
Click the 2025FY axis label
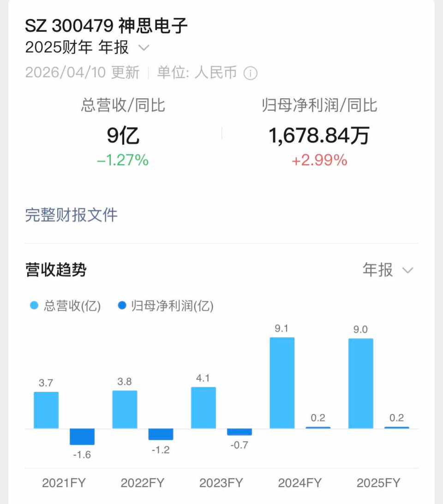coord(379,483)
